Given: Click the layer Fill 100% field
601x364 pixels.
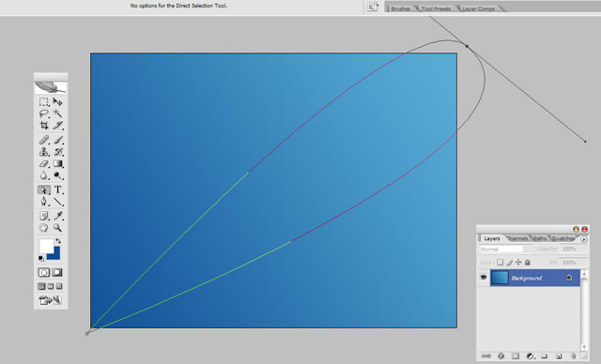Looking at the screenshot, I should pyautogui.click(x=573, y=263).
